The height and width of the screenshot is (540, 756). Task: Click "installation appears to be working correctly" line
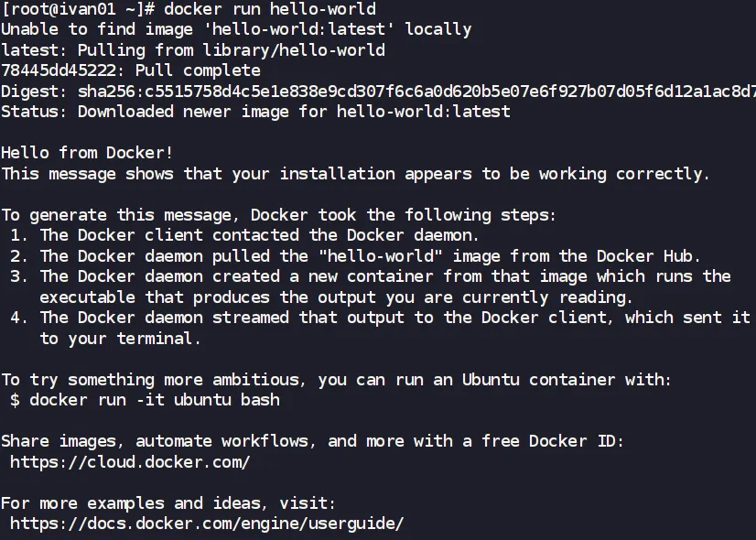tap(355, 174)
